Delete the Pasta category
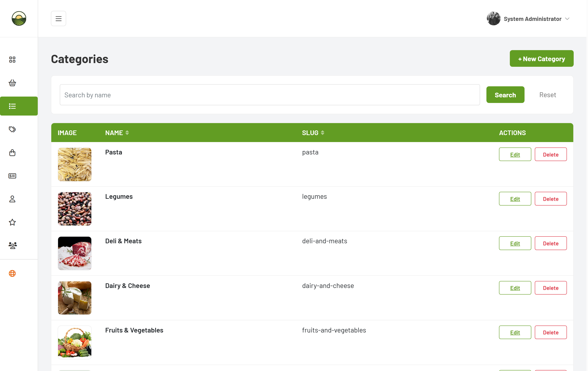 point(551,154)
